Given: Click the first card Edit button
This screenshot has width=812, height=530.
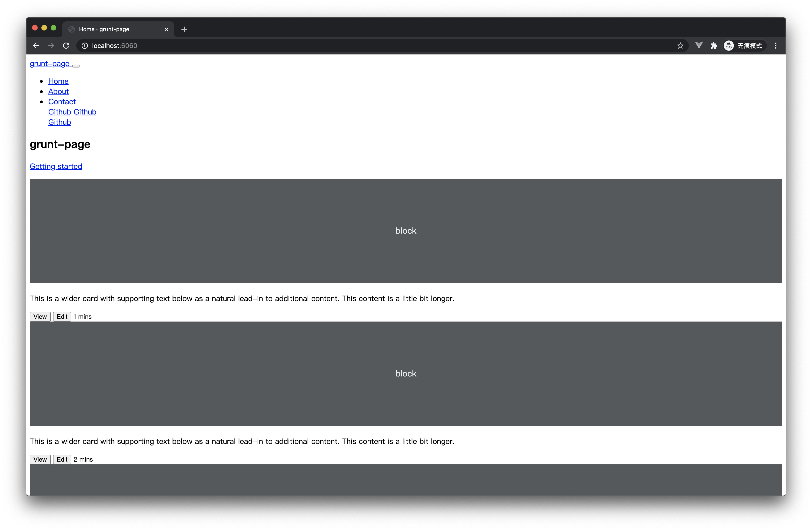Looking at the screenshot, I should [62, 316].
